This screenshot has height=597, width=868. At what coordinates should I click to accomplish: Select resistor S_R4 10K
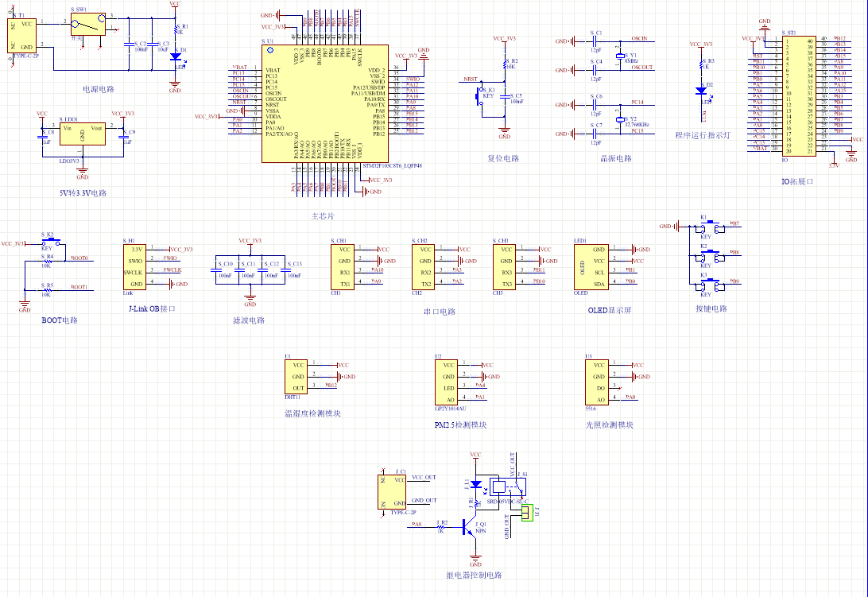(x=48, y=261)
